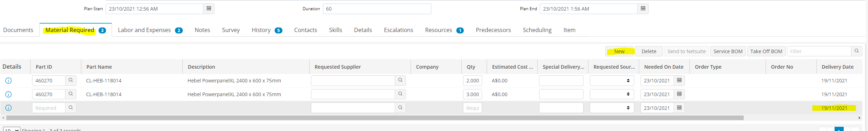Click the Plan End date field
The height and width of the screenshot is (131, 868).
[589, 9]
